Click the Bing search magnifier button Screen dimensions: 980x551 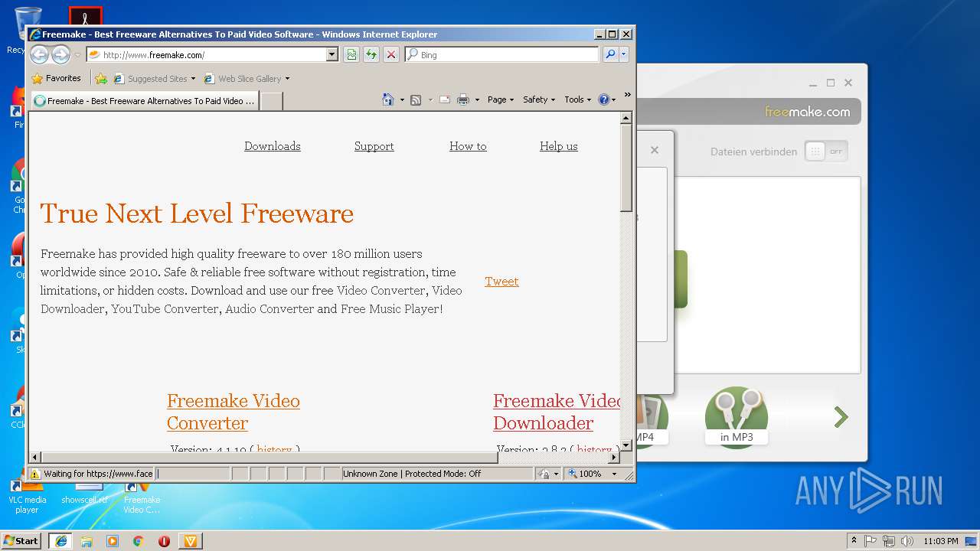pos(610,54)
